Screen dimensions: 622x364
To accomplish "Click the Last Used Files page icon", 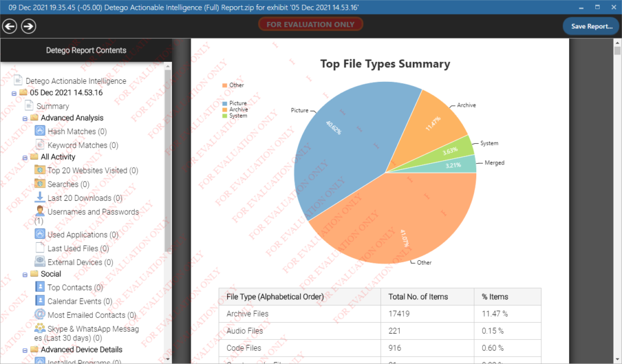I will [x=39, y=248].
